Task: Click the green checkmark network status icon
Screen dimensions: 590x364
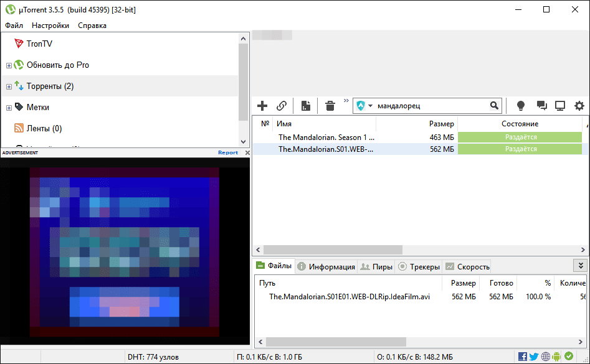Action: pyautogui.click(x=569, y=356)
